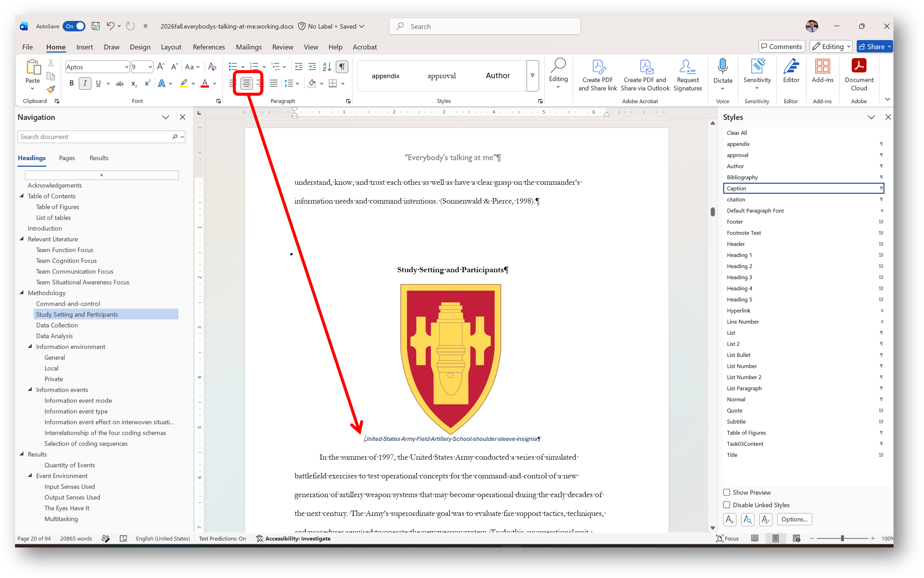Click the Numbering list icon

click(x=254, y=67)
